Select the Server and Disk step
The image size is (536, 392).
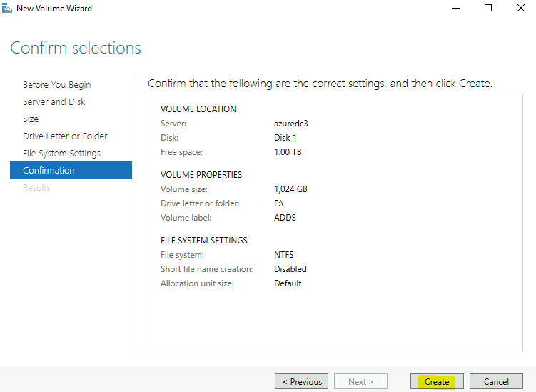[x=54, y=101]
